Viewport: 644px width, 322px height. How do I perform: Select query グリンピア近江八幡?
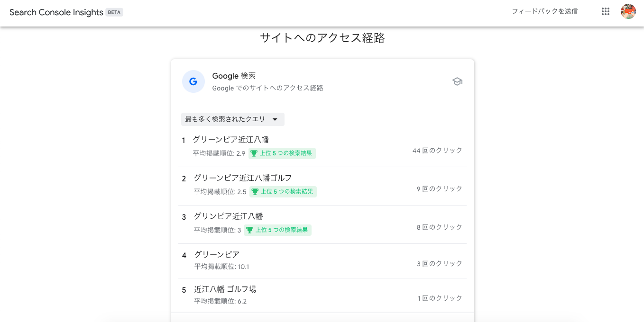(x=229, y=216)
